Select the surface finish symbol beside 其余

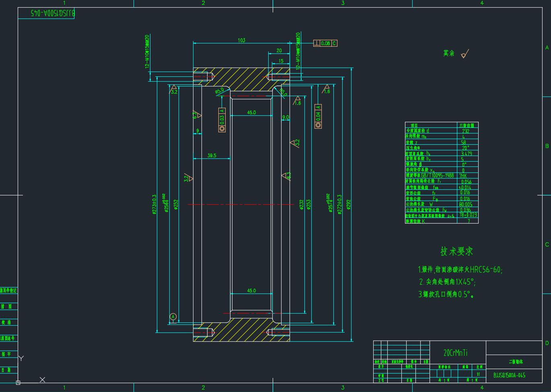(465, 54)
